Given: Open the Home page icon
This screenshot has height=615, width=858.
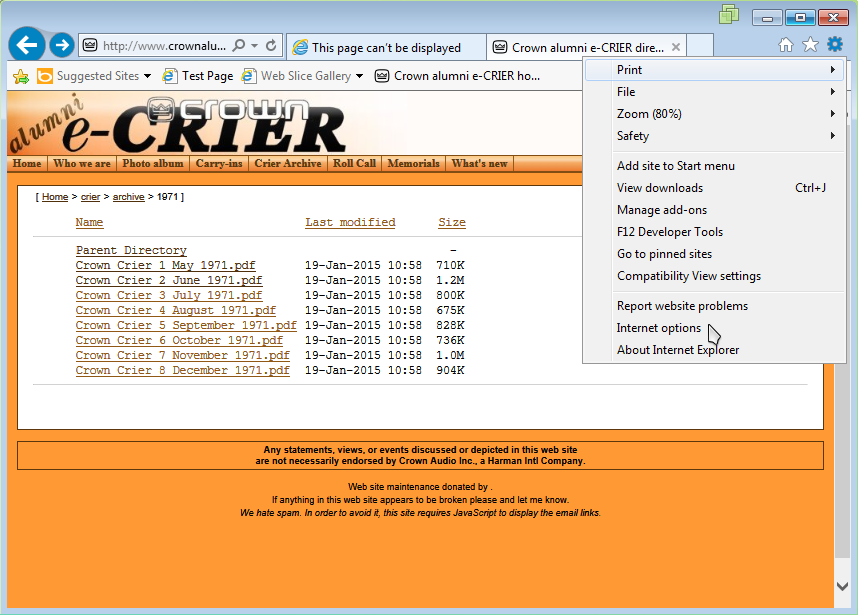Looking at the screenshot, I should point(786,45).
